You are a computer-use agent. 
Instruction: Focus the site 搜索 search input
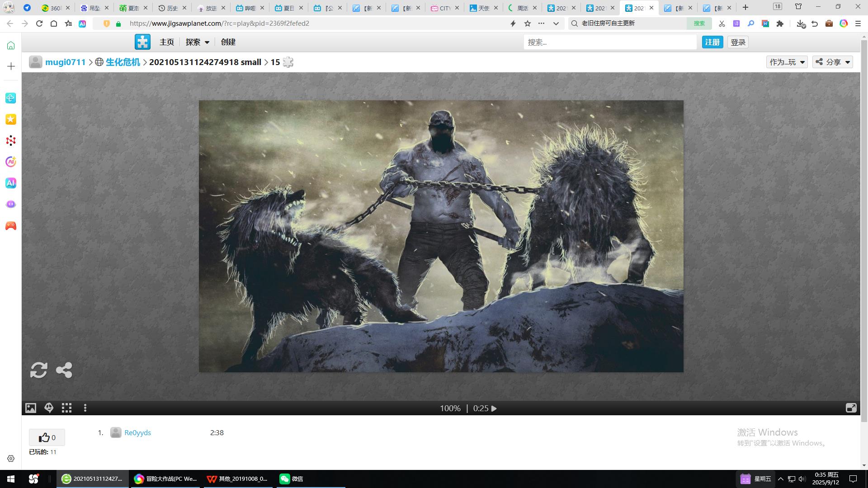tap(610, 42)
